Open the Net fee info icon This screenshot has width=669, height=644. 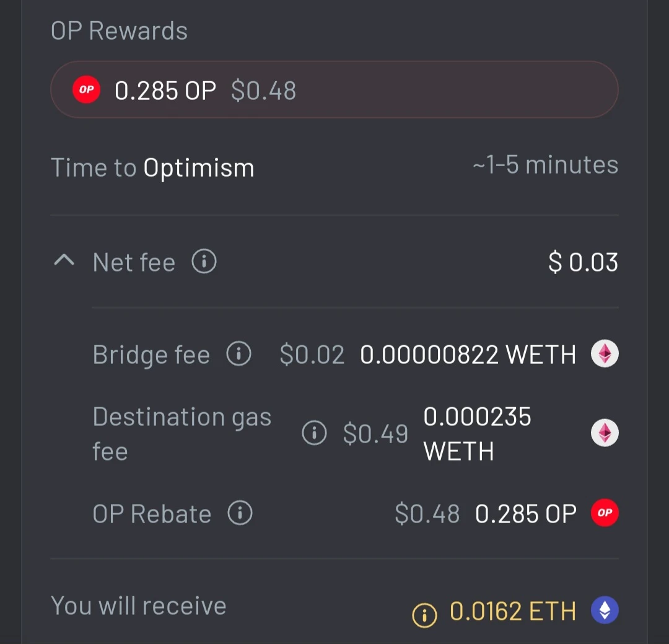(204, 261)
